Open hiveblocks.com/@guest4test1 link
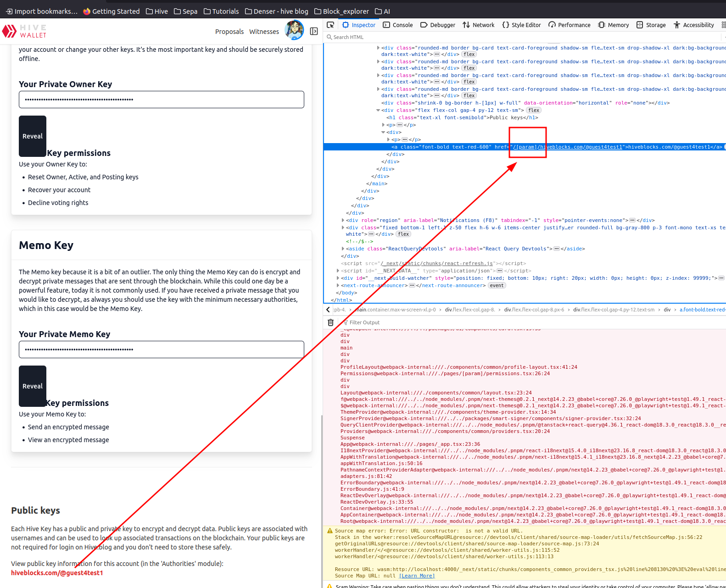 (57, 573)
